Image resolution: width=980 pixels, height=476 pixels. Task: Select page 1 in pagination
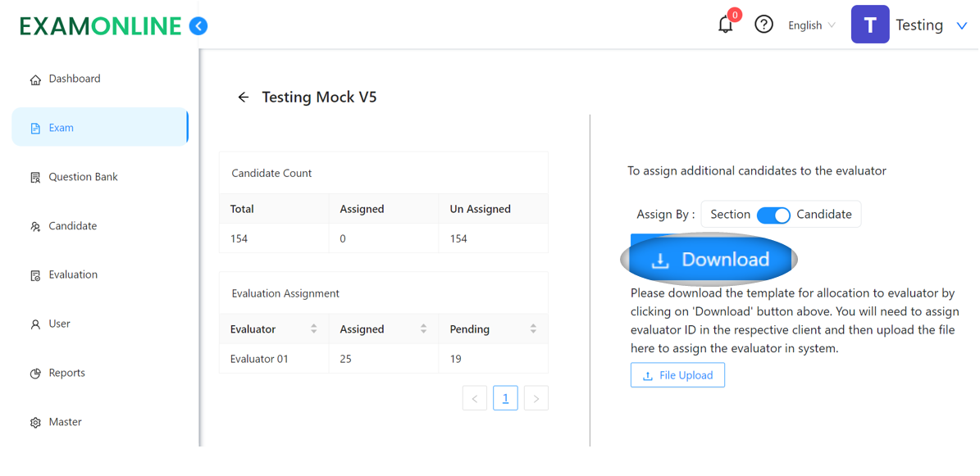505,398
